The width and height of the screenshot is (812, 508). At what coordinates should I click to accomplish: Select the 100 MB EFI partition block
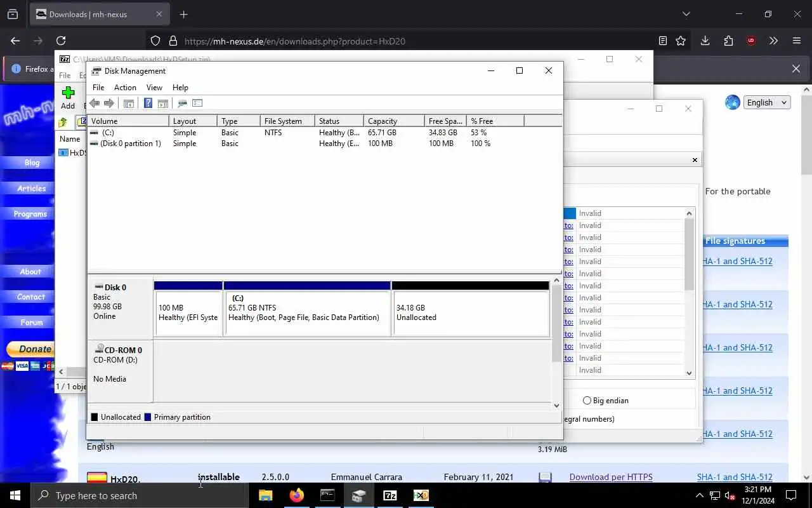pos(188,309)
